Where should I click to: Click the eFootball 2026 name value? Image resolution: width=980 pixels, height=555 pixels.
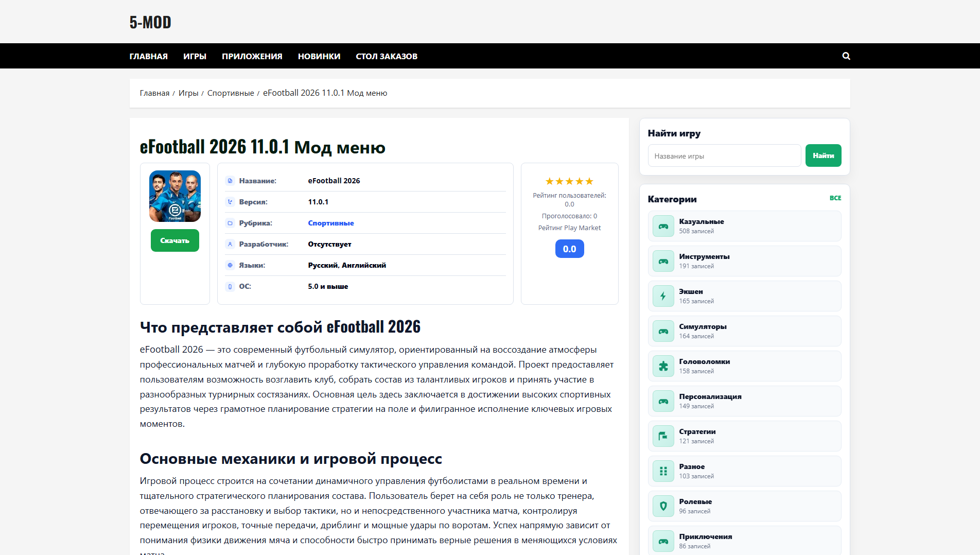point(334,181)
